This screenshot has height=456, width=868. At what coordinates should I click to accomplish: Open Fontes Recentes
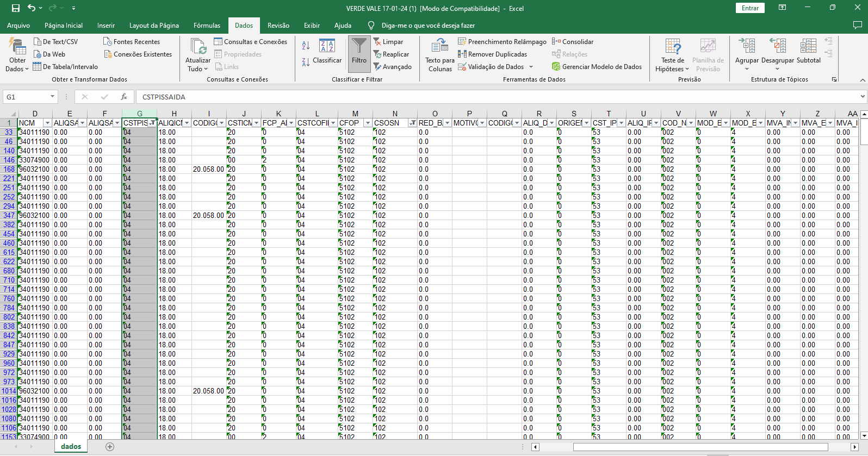pos(132,42)
